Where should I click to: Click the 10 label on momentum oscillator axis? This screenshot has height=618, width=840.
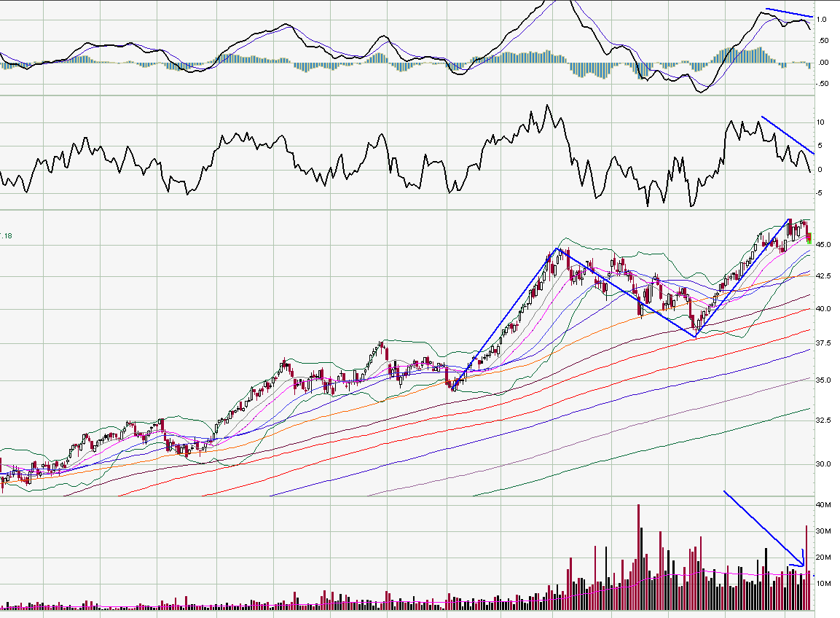tap(820, 122)
